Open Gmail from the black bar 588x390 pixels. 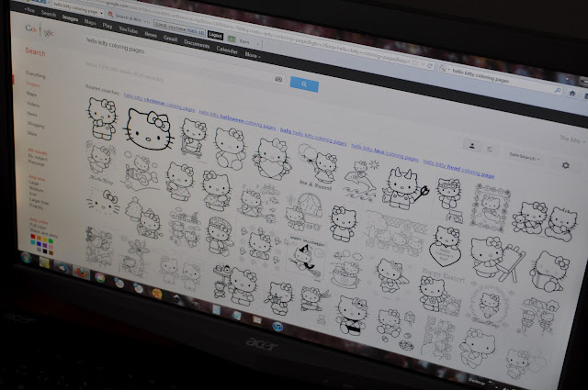pyautogui.click(x=170, y=39)
